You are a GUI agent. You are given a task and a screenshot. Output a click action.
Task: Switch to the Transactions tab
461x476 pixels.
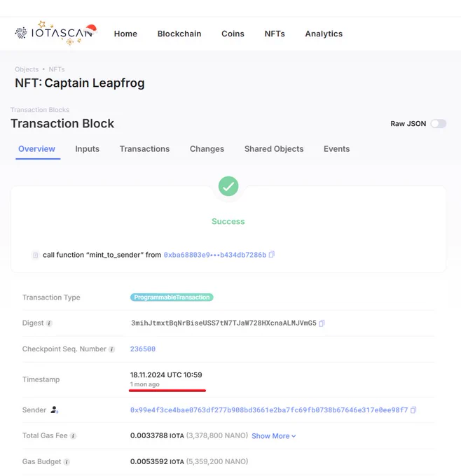144,149
